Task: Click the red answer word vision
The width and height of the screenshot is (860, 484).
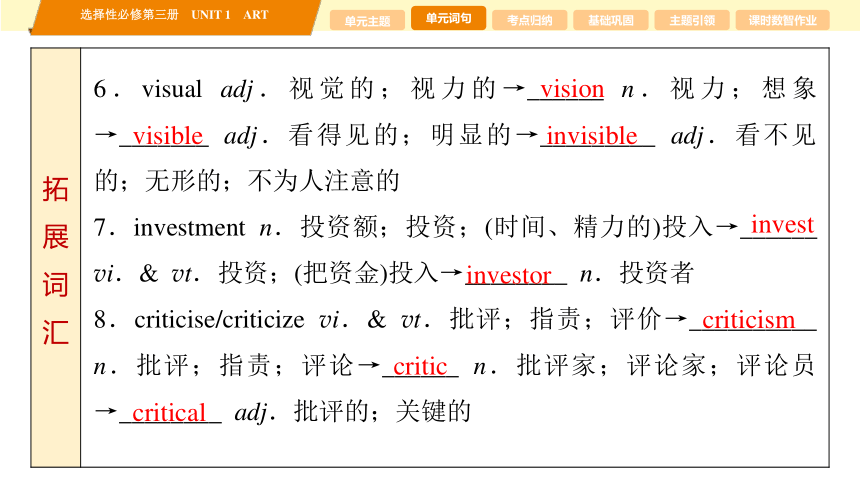Action: (x=572, y=89)
